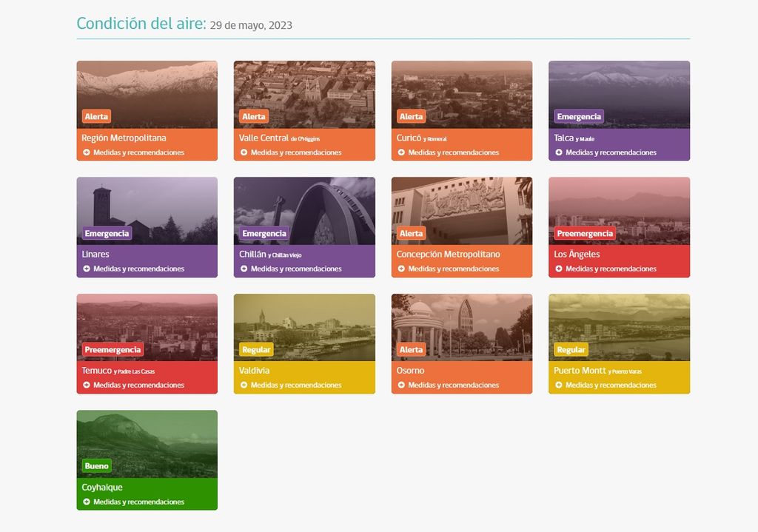
Task: Open Medidas y recomendaciones for Osorno
Action: pos(449,385)
